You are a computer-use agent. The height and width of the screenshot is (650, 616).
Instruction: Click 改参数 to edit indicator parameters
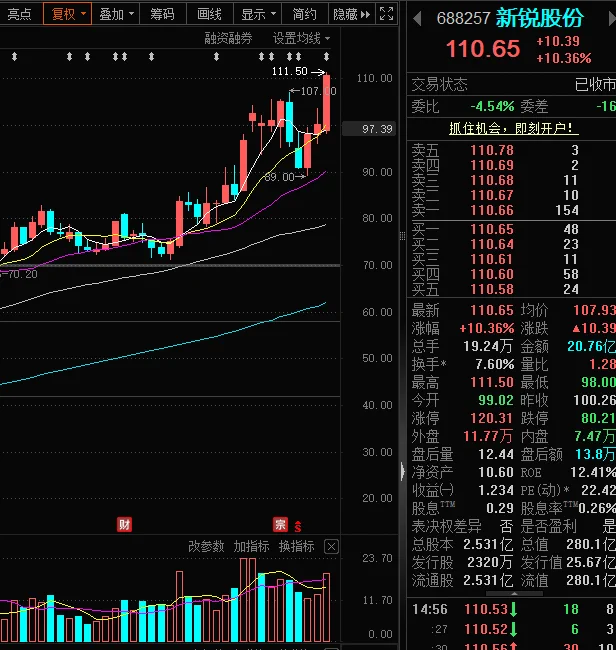coord(206,546)
